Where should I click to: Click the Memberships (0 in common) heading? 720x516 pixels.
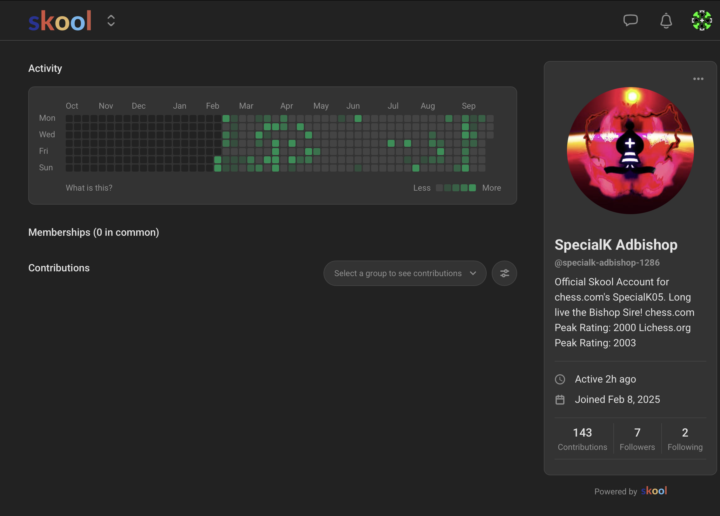pos(94,232)
